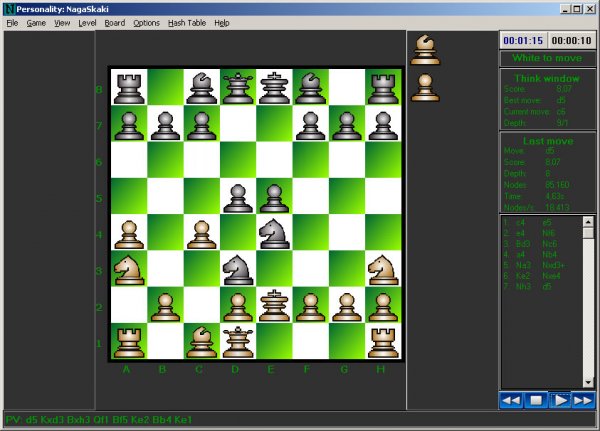
Task: Click the fast-forward button in playback controls
Action: 583,400
